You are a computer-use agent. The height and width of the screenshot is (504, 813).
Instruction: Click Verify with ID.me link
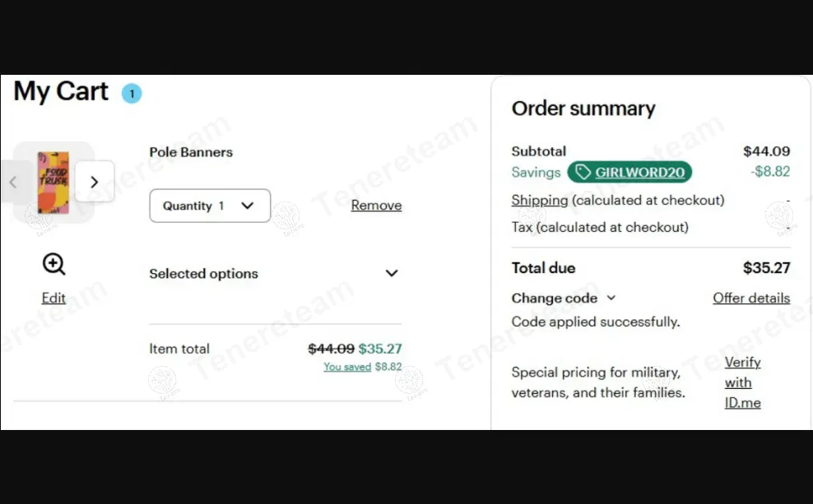[742, 382]
